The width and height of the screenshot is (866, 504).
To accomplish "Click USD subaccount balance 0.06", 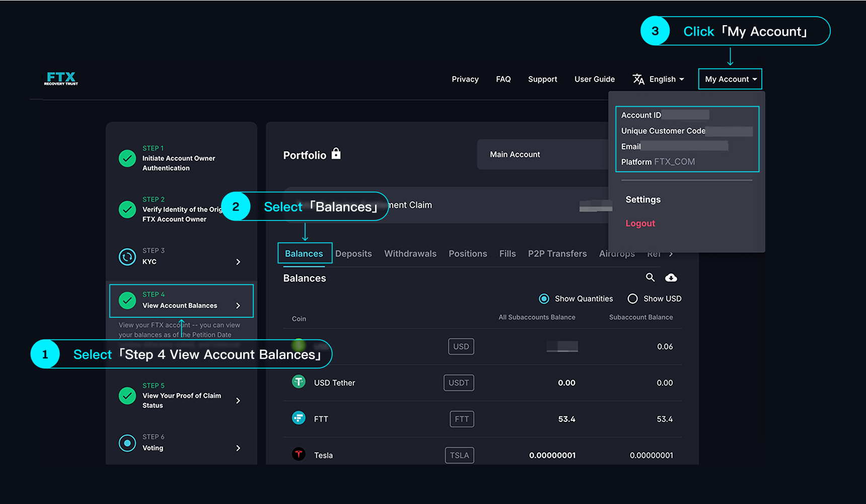I will (x=665, y=346).
